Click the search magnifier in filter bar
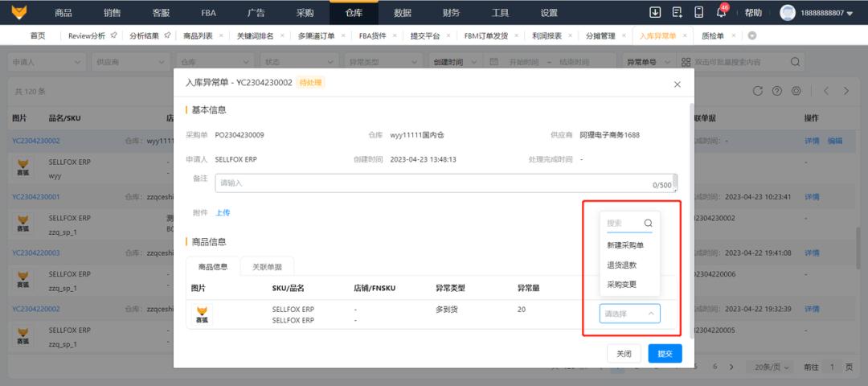 (795, 62)
